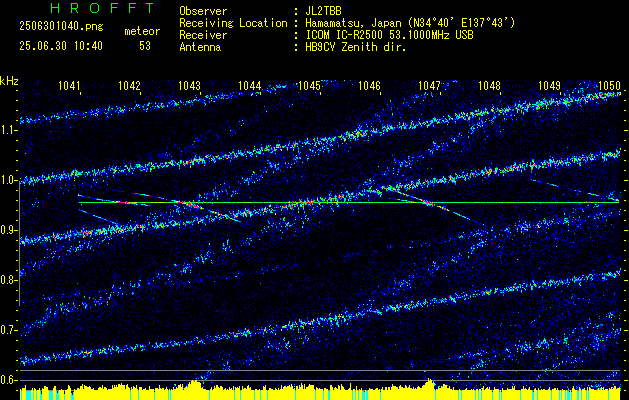629x400 pixels.
Task: Click the Receiver label
Action: pos(203,35)
